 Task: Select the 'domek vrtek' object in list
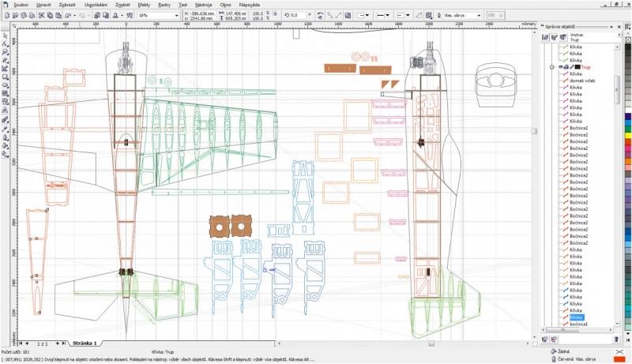tap(582, 80)
